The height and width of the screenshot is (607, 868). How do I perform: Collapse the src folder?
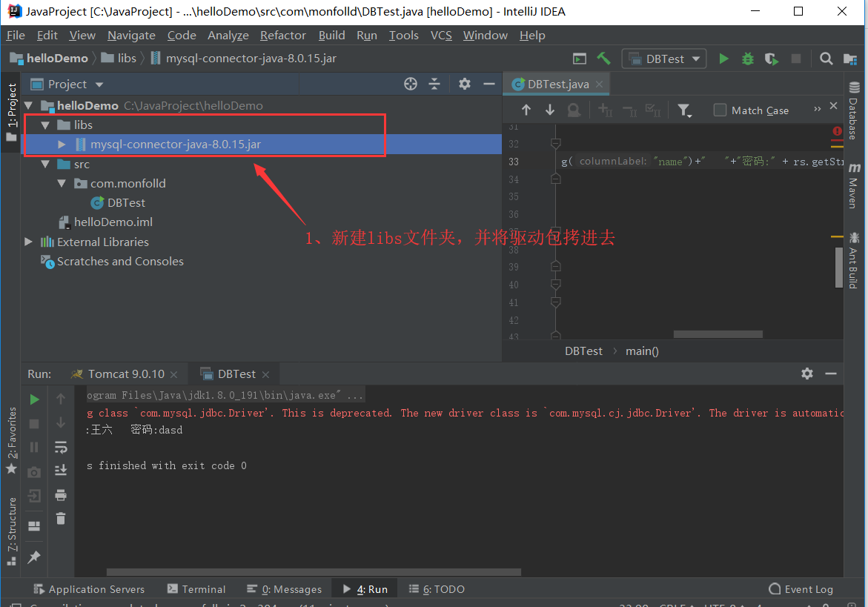[x=46, y=165]
